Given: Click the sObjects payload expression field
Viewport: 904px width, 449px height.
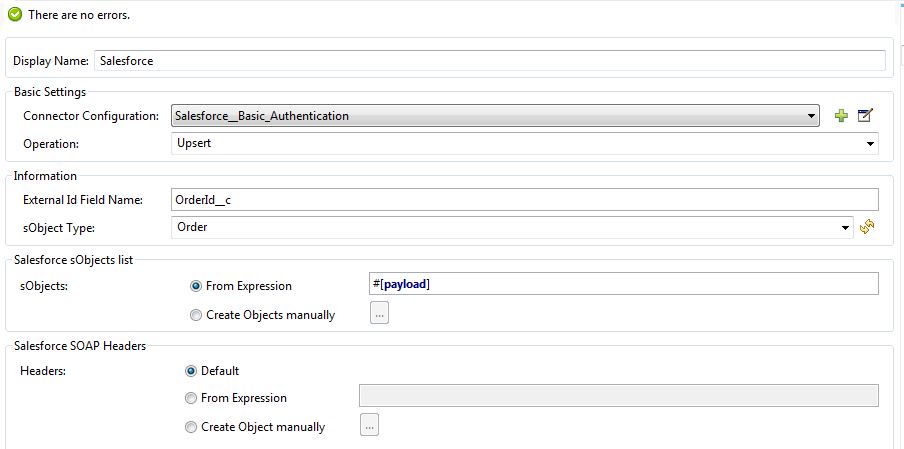Looking at the screenshot, I should click(x=624, y=285).
